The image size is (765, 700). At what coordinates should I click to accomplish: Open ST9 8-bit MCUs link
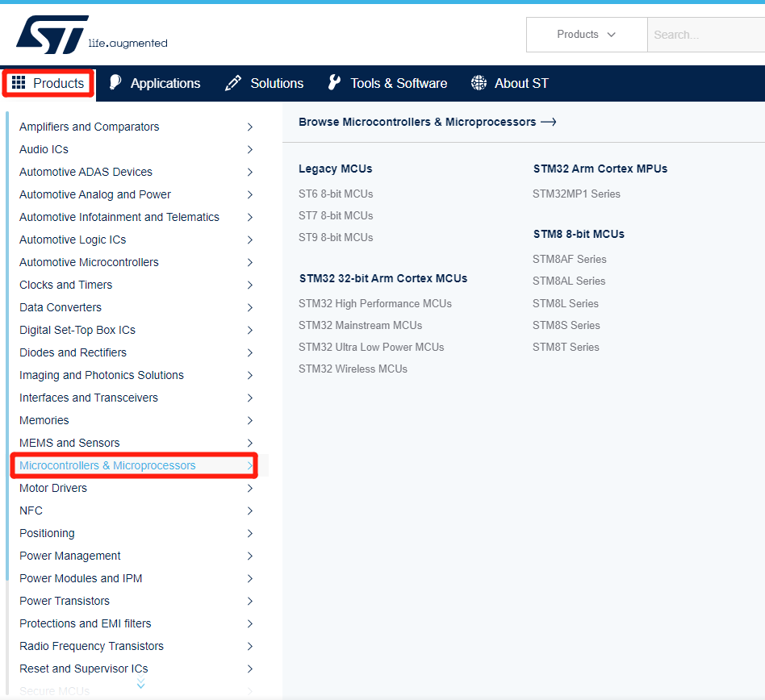pyautogui.click(x=336, y=237)
